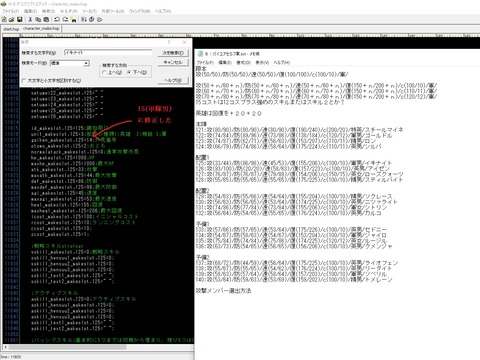Open the 外部ツール menu

tap(113, 11)
